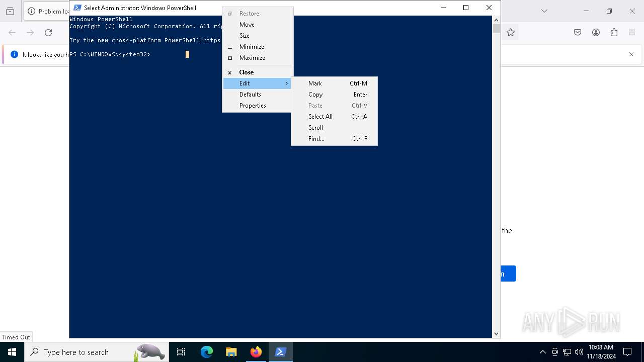Viewport: 644px width, 362px height.
Task: Select Mark in the Edit submenu
Action: [334, 83]
